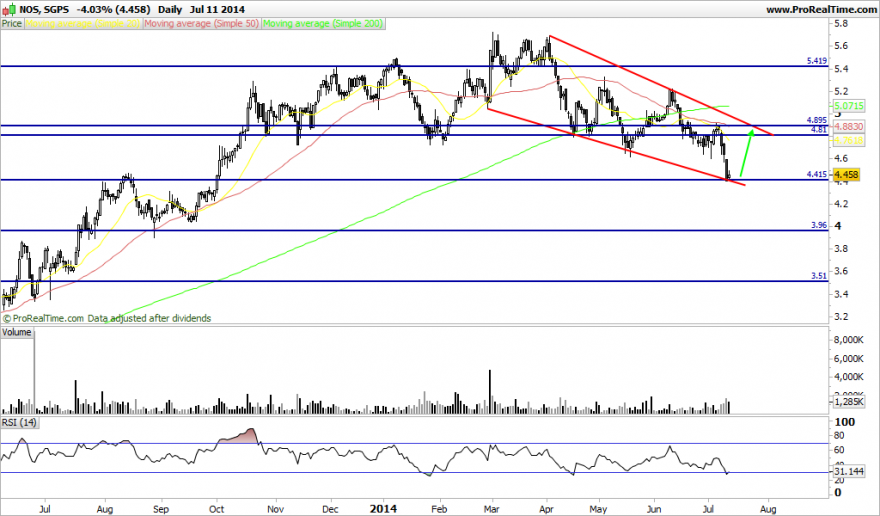The image size is (880, 516).
Task: Select the 3.96 support line label
Action: point(819,225)
